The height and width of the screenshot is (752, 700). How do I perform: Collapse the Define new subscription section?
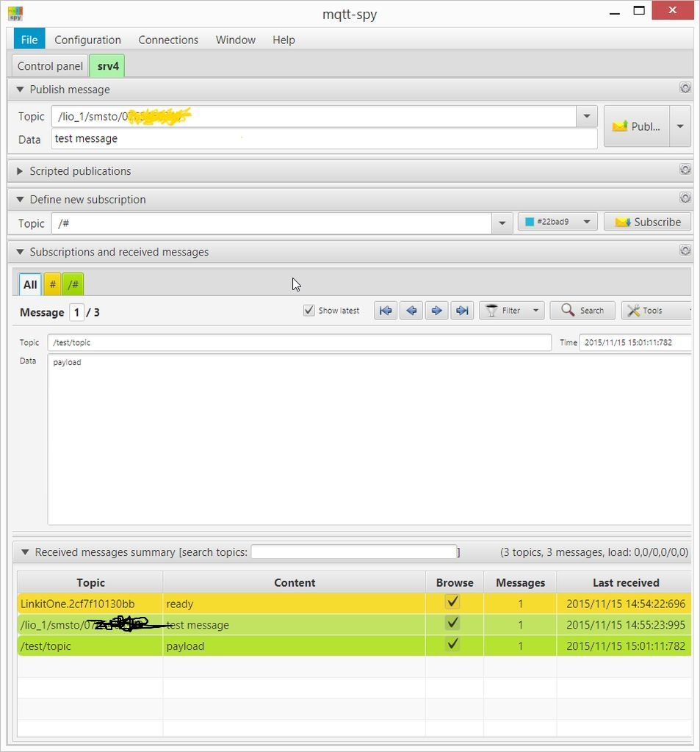coord(20,200)
